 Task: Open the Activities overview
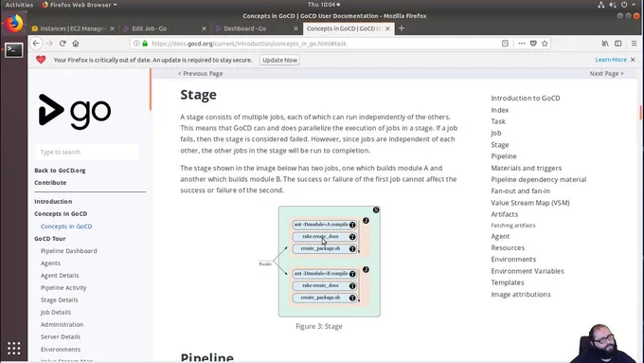[x=19, y=5]
